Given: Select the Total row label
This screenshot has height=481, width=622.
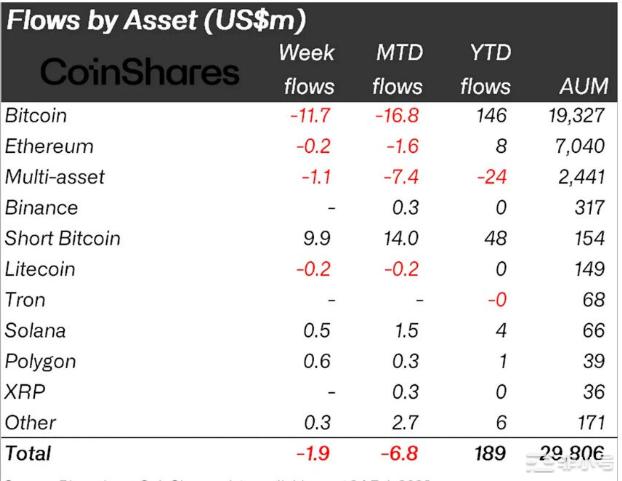Looking at the screenshot, I should tap(28, 454).
